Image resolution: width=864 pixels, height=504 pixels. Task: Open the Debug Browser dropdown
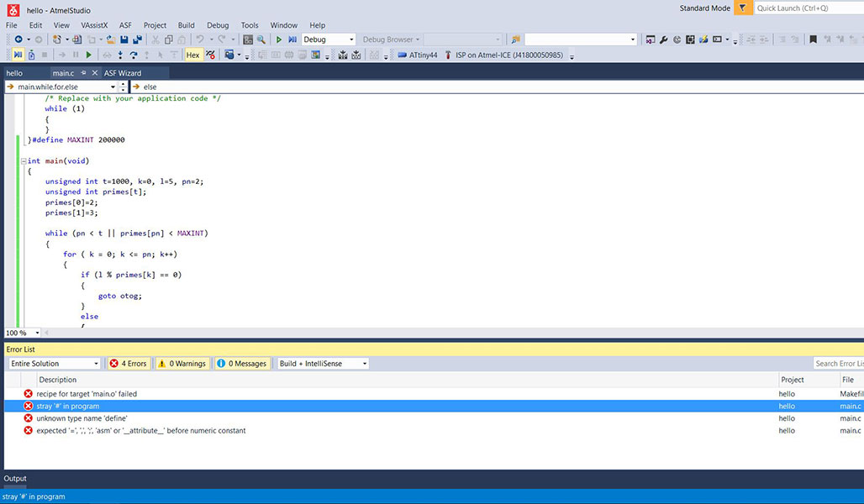(x=391, y=39)
